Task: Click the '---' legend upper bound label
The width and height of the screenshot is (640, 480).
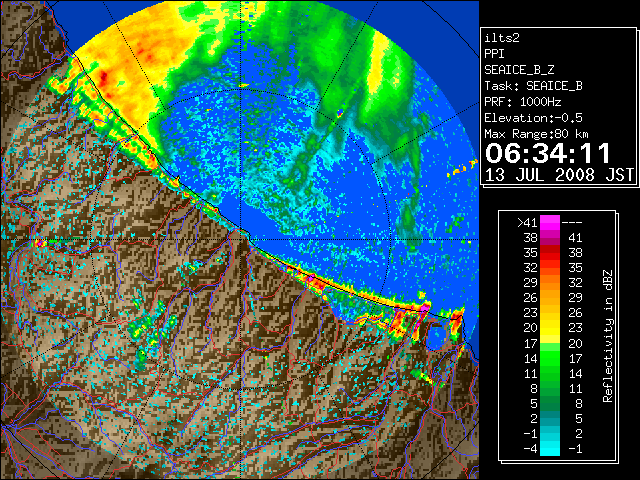Action: [x=572, y=223]
